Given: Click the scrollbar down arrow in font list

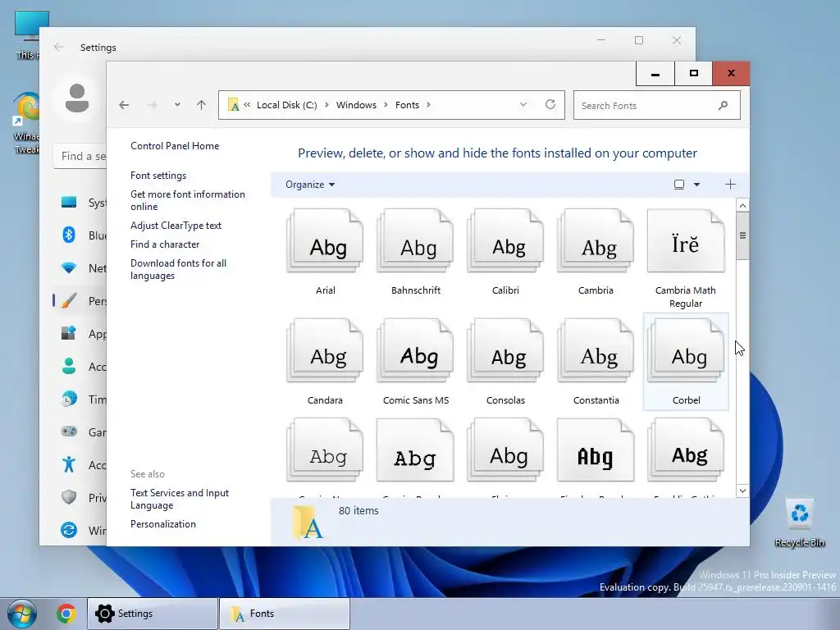Looking at the screenshot, I should click(x=742, y=491).
